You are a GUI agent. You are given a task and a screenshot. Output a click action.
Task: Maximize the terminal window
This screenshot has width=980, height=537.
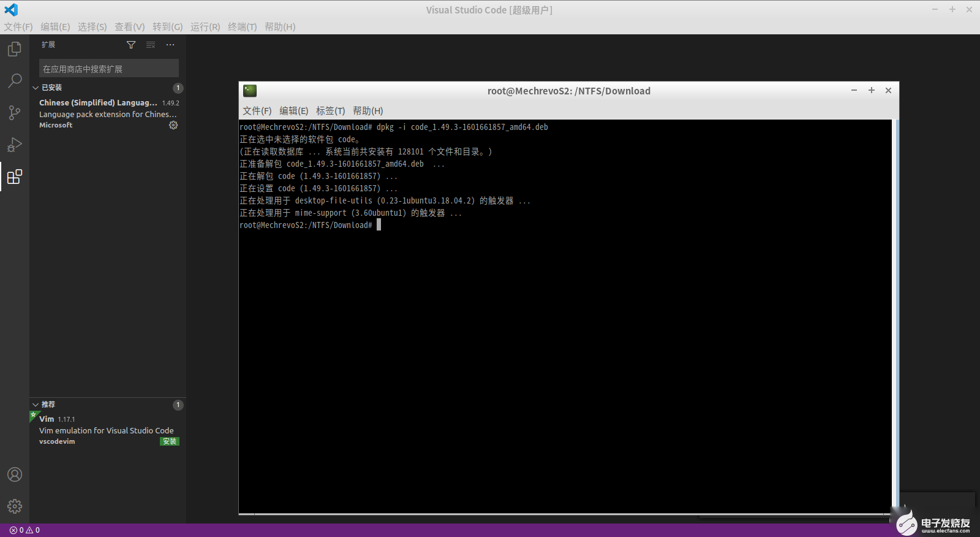872,90
